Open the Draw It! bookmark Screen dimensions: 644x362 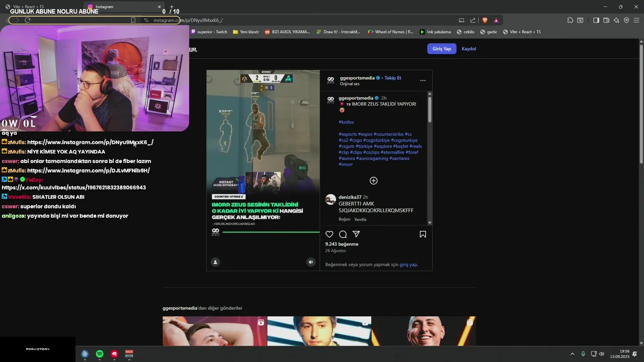click(338, 32)
